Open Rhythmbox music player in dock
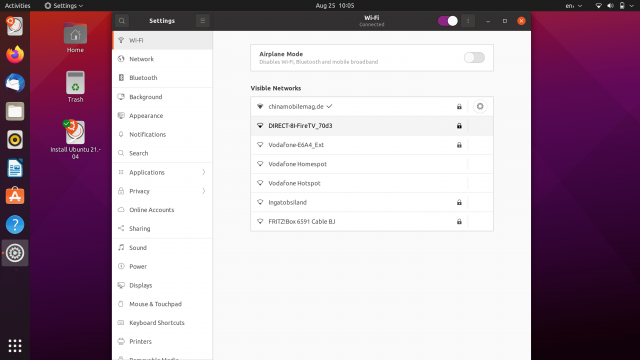Screen dimensions: 640x360 [15, 140]
